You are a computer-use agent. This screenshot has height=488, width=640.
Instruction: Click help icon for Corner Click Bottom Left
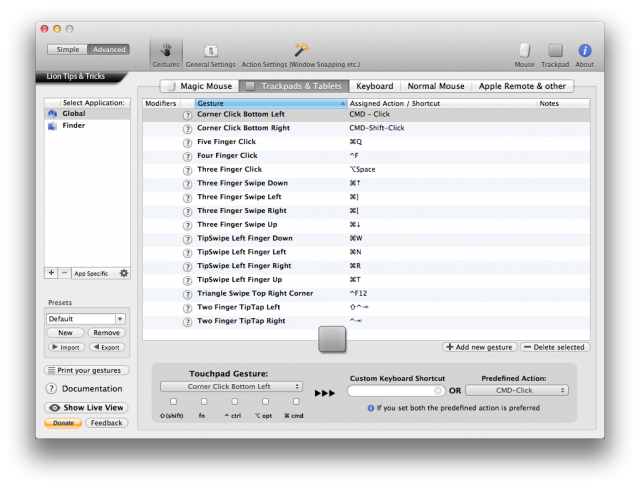pos(187,115)
